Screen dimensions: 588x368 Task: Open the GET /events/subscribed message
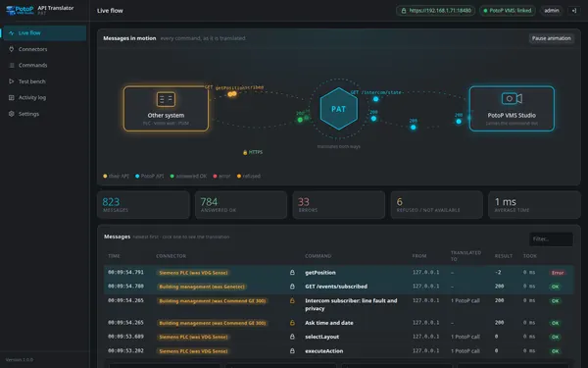(x=339, y=287)
